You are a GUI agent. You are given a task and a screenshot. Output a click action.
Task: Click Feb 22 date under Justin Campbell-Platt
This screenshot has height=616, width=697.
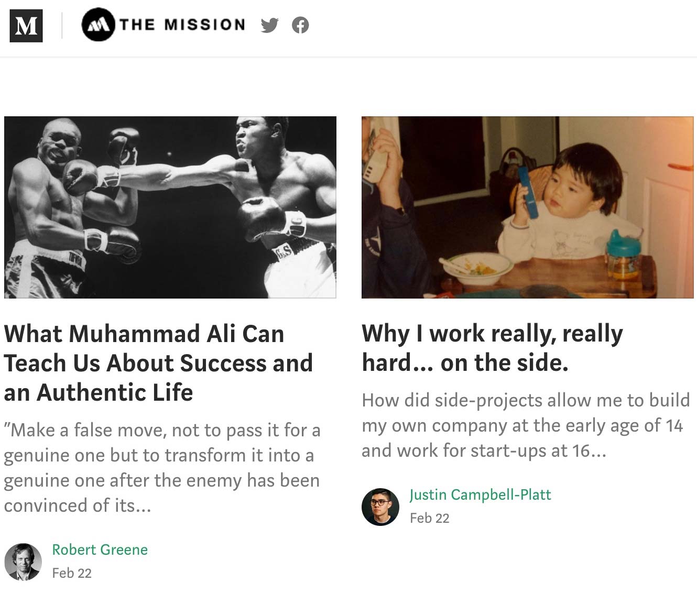[430, 518]
